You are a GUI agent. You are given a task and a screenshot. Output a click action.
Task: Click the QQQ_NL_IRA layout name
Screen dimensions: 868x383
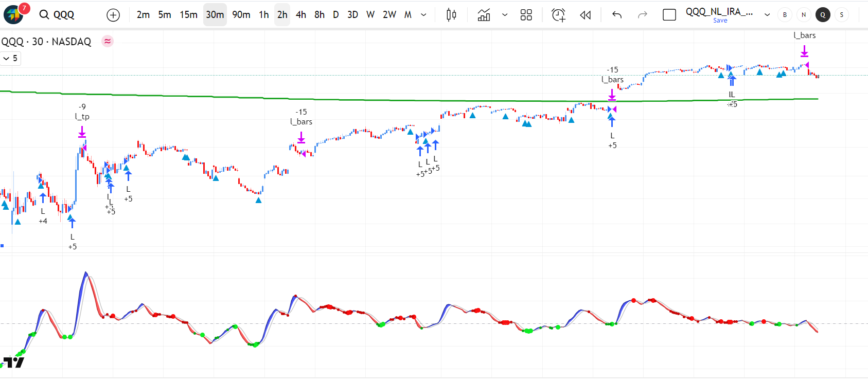(719, 12)
